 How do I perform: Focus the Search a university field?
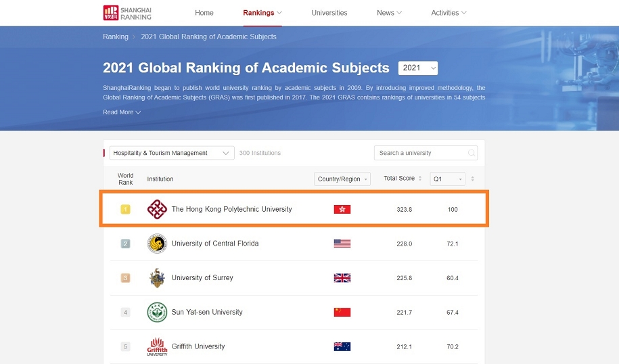(x=426, y=153)
